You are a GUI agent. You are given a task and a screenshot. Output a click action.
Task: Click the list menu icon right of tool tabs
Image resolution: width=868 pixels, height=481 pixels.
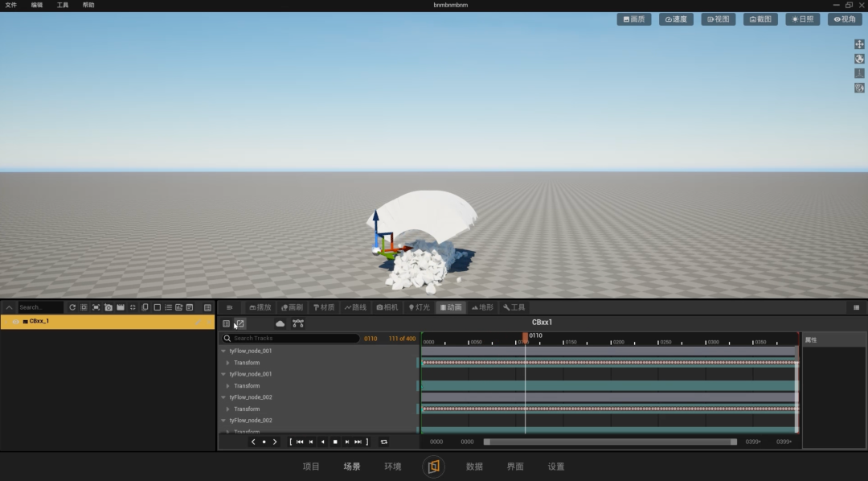tap(856, 307)
